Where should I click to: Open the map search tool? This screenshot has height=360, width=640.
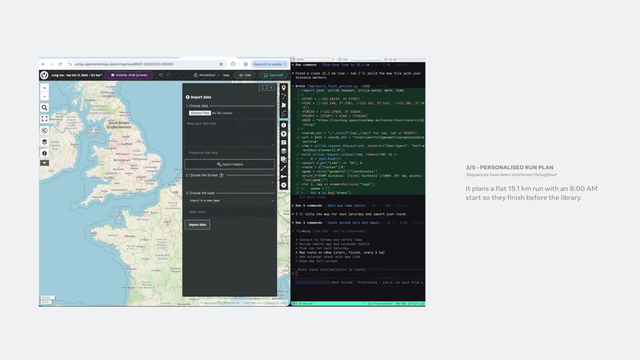click(x=44, y=108)
